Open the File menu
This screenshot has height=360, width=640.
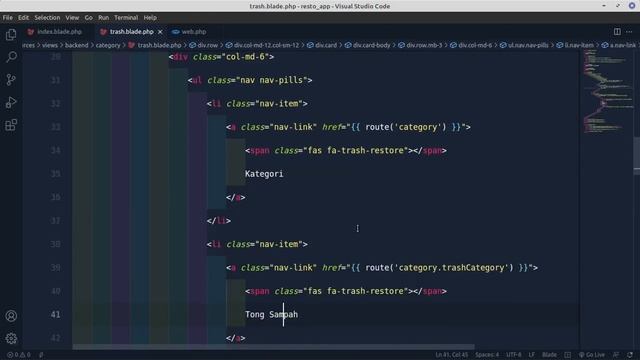coord(7,18)
